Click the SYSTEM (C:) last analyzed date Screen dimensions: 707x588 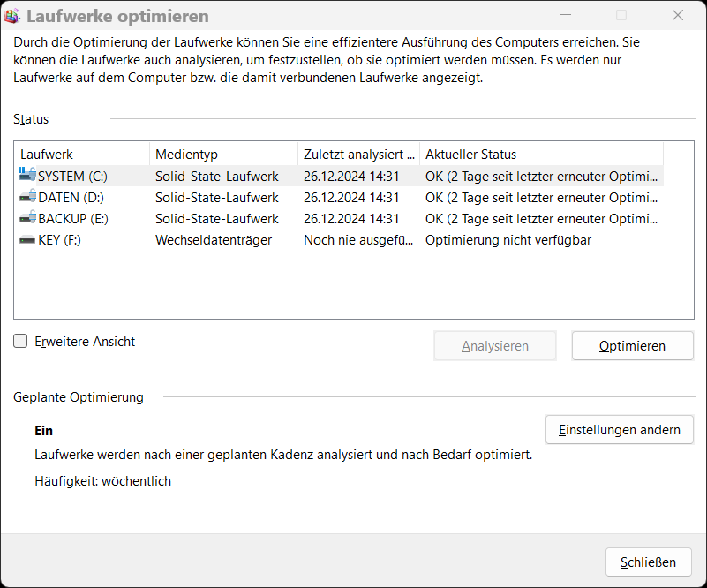pos(351,176)
